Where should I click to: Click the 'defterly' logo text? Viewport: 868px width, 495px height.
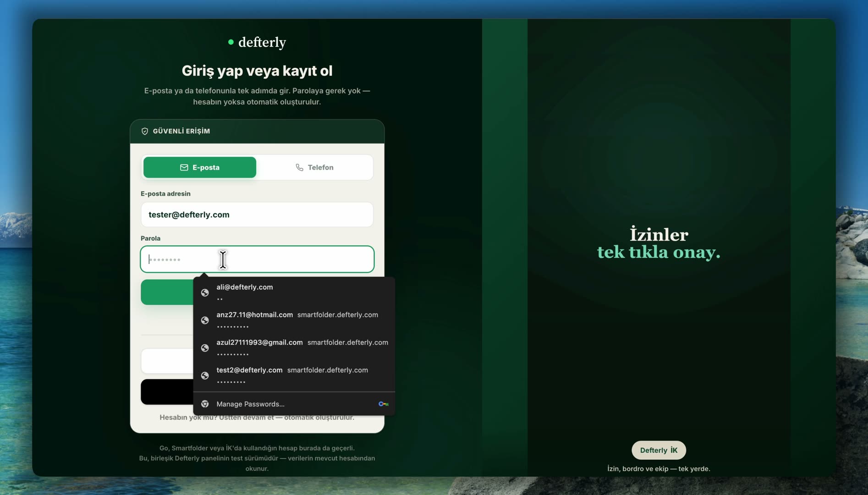(x=262, y=42)
